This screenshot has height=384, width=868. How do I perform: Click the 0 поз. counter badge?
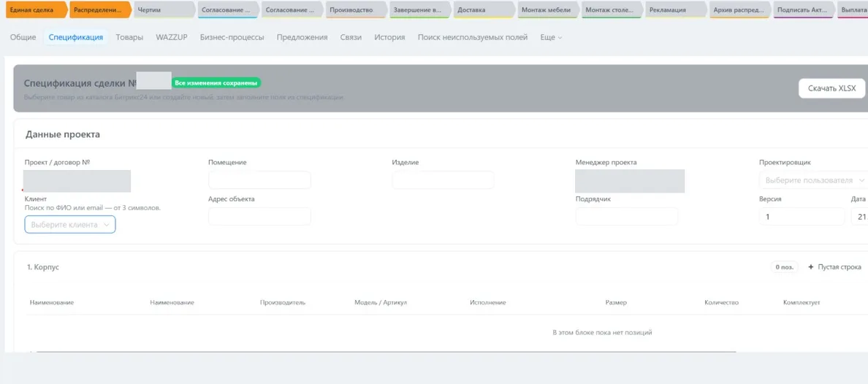coord(785,267)
